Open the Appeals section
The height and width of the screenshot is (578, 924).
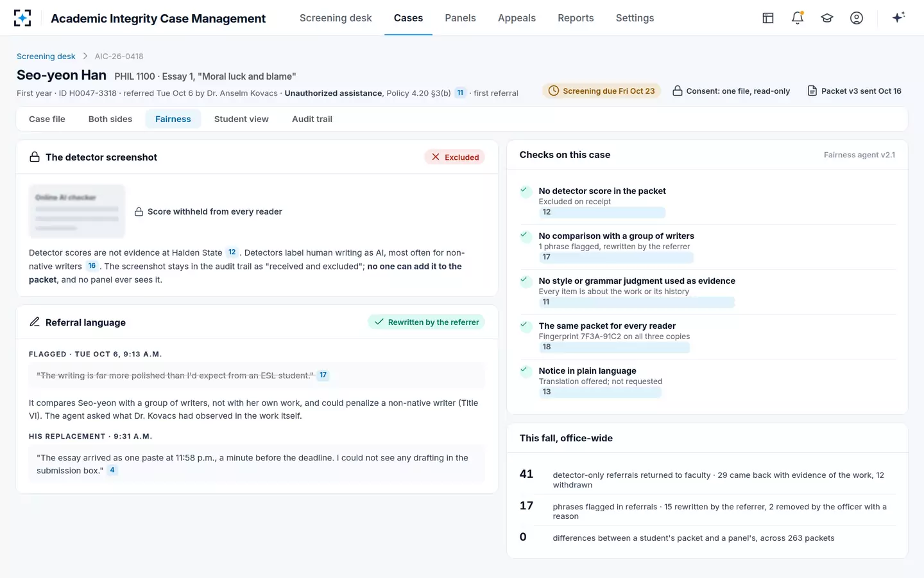click(x=517, y=18)
